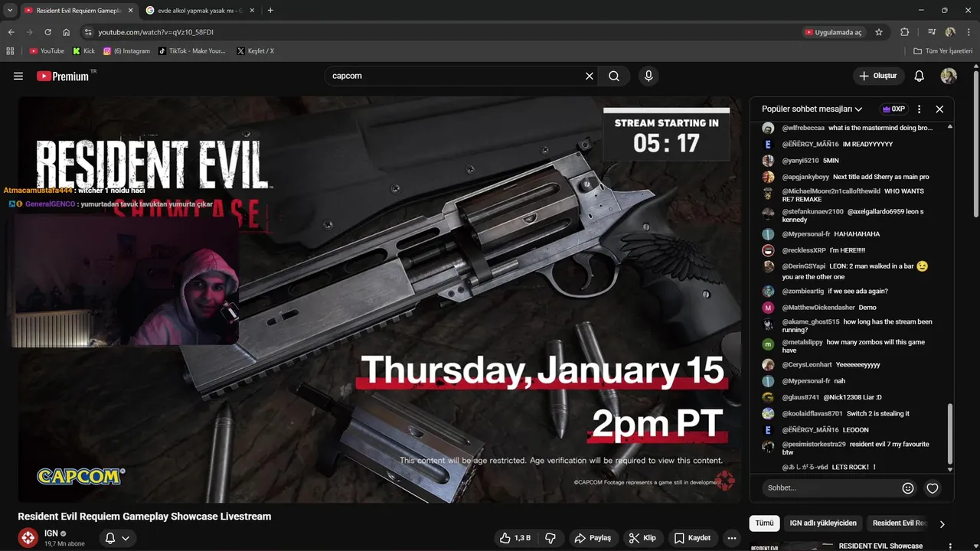Open the browser extensions puzzle icon
Viewport: 980px width, 551px height.
[905, 32]
